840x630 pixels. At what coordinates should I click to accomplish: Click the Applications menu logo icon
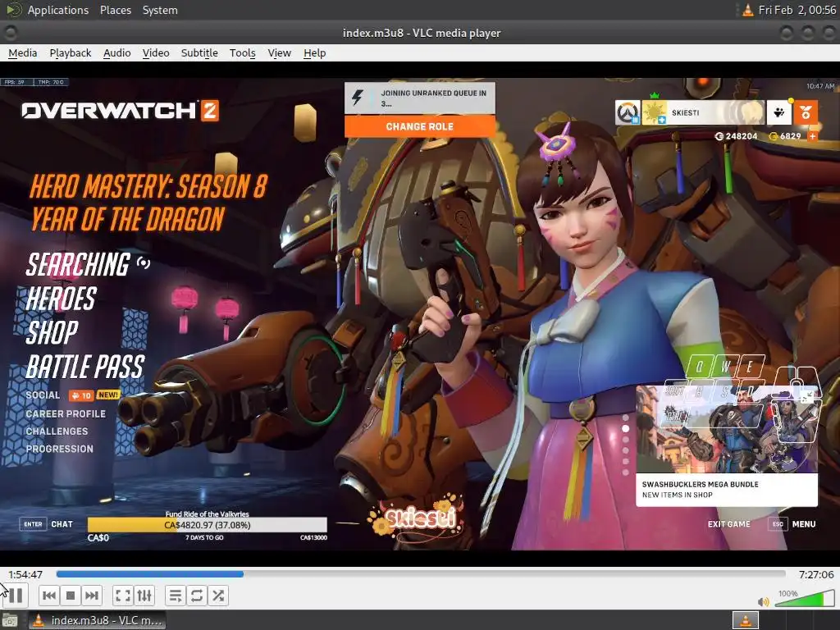(x=13, y=10)
